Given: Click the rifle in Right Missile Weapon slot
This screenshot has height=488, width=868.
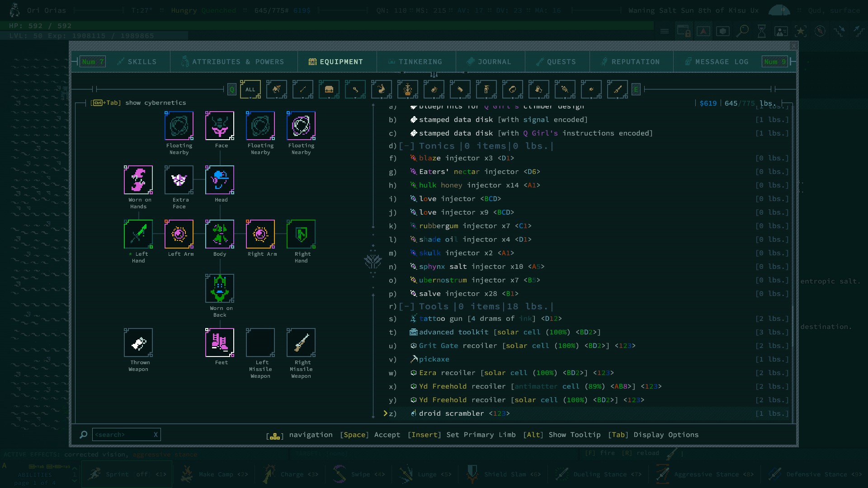Looking at the screenshot, I should point(301,343).
